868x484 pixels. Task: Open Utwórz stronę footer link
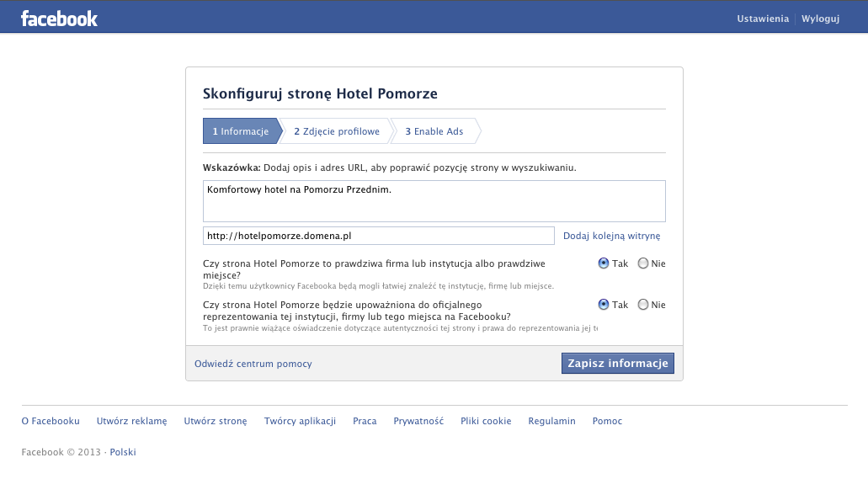coord(216,421)
